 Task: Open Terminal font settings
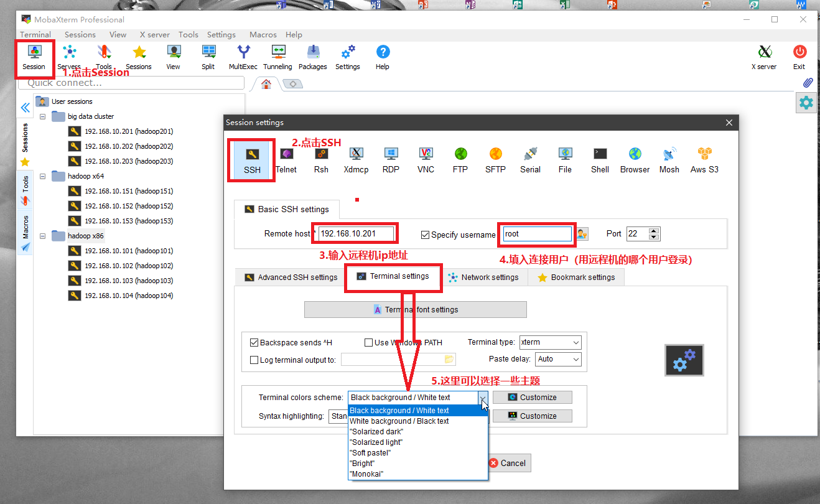coord(416,309)
